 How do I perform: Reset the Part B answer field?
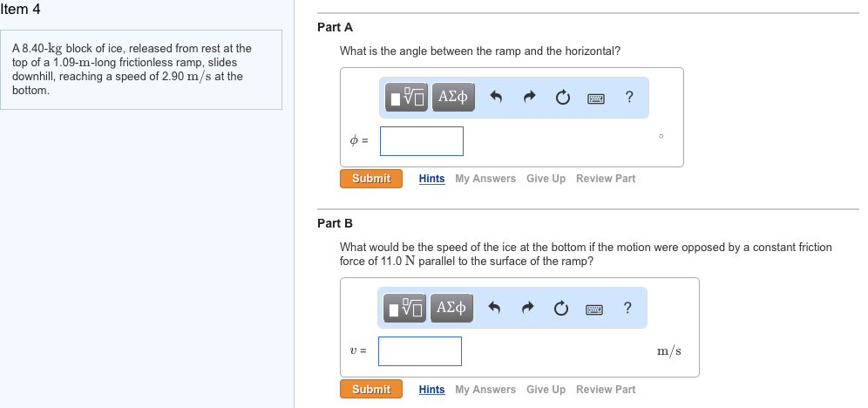coord(560,308)
